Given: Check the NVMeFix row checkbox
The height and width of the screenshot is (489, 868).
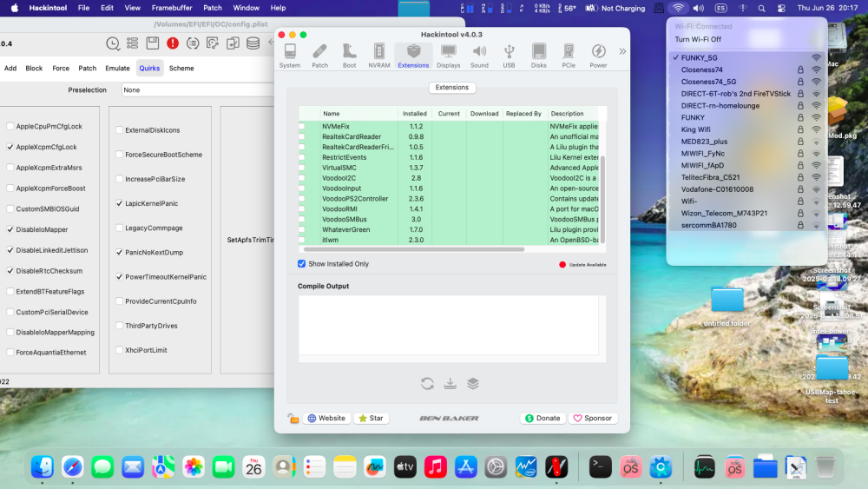Looking at the screenshot, I should click(x=302, y=126).
